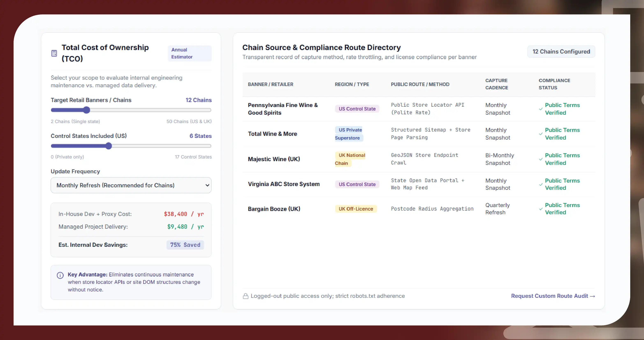Click the checkmark icon in Virginia ABC Store row
Image resolution: width=644 pixels, height=340 pixels.
(x=541, y=184)
